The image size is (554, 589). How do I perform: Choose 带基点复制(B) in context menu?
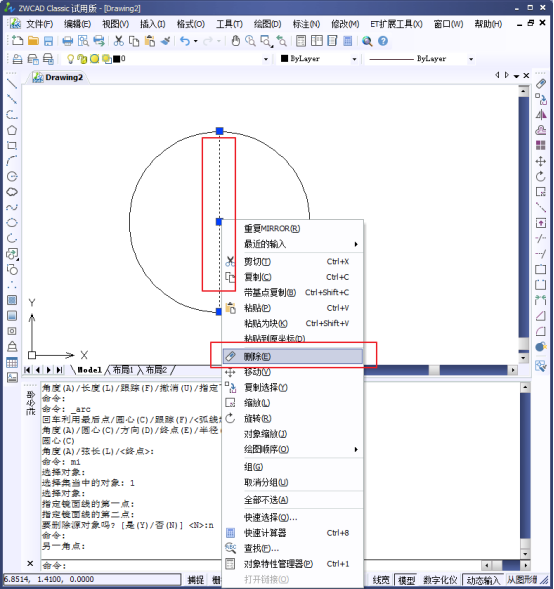pyautogui.click(x=293, y=292)
